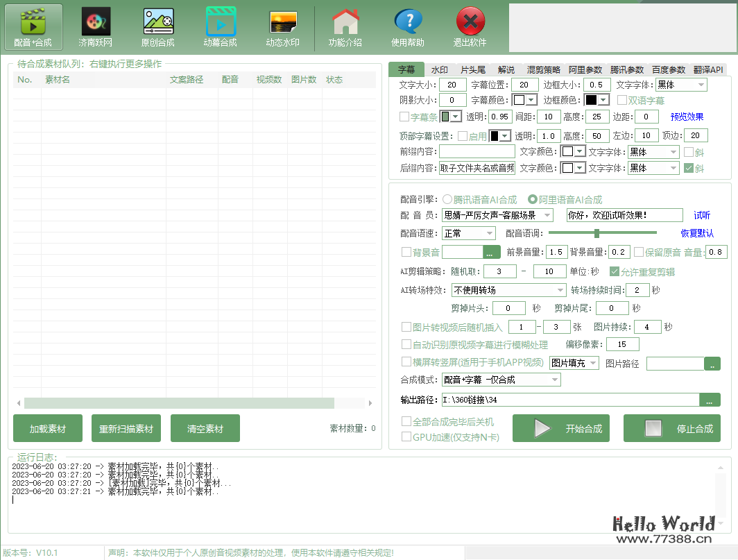738x560 pixels.
Task: View the 功能介绍 feature introduction
Action: (345, 26)
